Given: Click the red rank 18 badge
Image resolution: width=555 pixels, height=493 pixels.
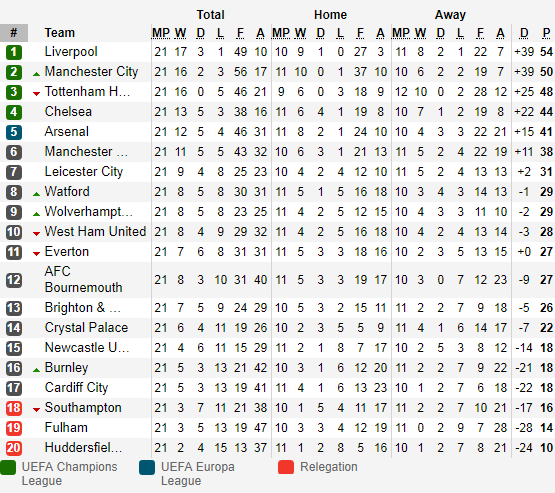Looking at the screenshot, I should (14, 408).
